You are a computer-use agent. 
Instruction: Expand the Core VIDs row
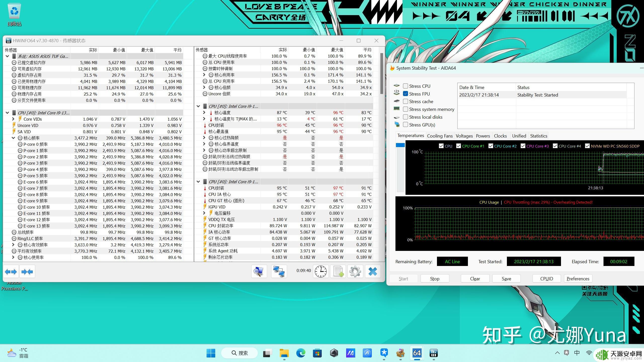pyautogui.click(x=13, y=119)
